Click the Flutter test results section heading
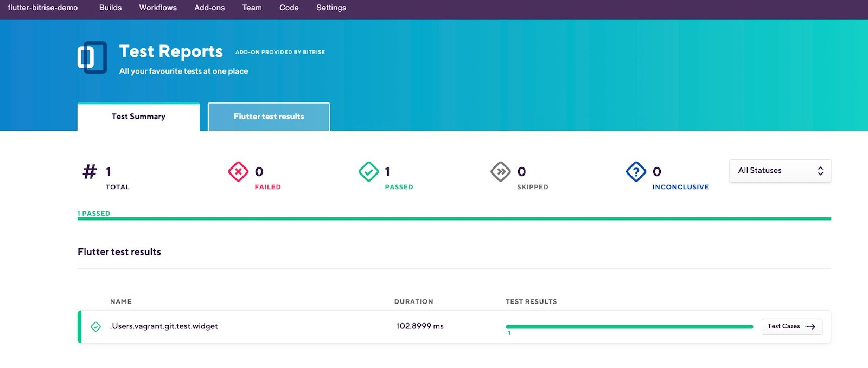This screenshot has height=368, width=868. (x=119, y=252)
